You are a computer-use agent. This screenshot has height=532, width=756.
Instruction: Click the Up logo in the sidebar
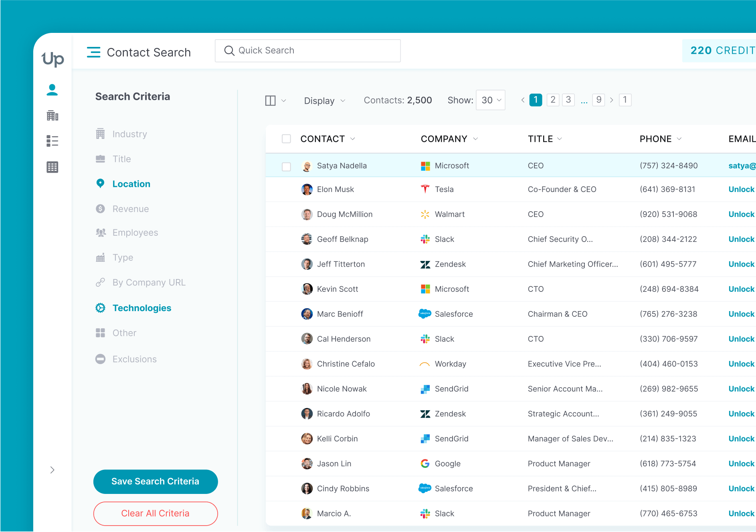[x=53, y=59]
